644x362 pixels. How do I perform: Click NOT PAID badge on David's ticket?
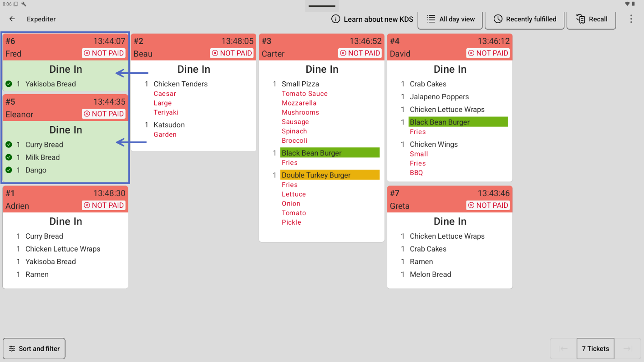pos(488,53)
